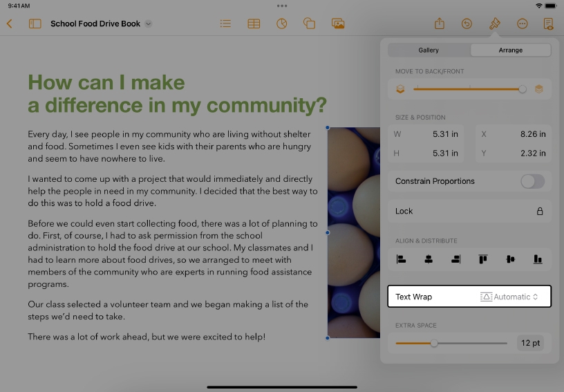This screenshot has width=564, height=392.
Task: Toggle Constrain Proportions switch
Action: tap(532, 181)
